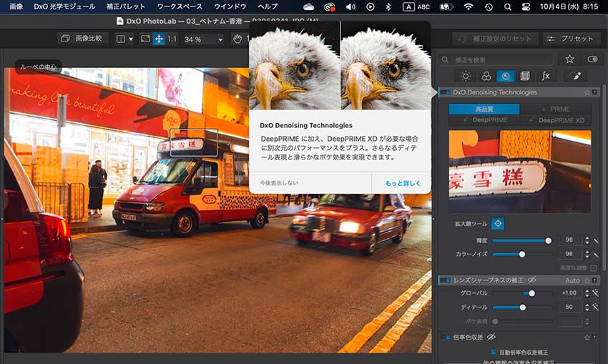Open the 補正パレット menu
608x364 pixels.
[126, 6]
